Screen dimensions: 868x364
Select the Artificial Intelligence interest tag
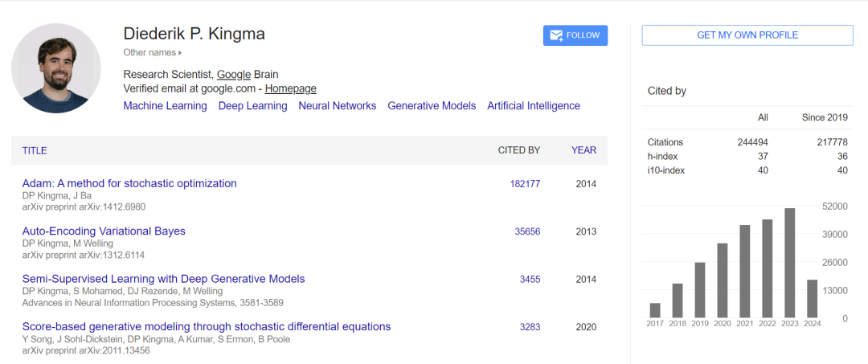tap(533, 106)
